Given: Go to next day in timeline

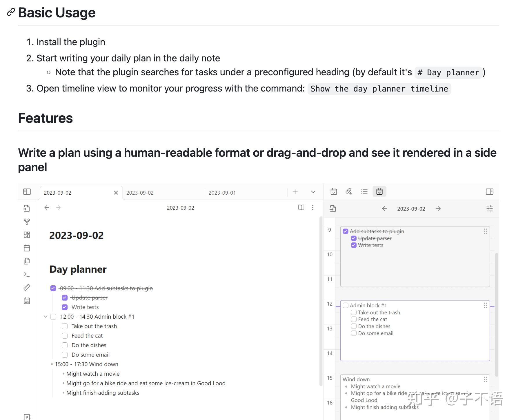Looking at the screenshot, I should pyautogui.click(x=438, y=209).
